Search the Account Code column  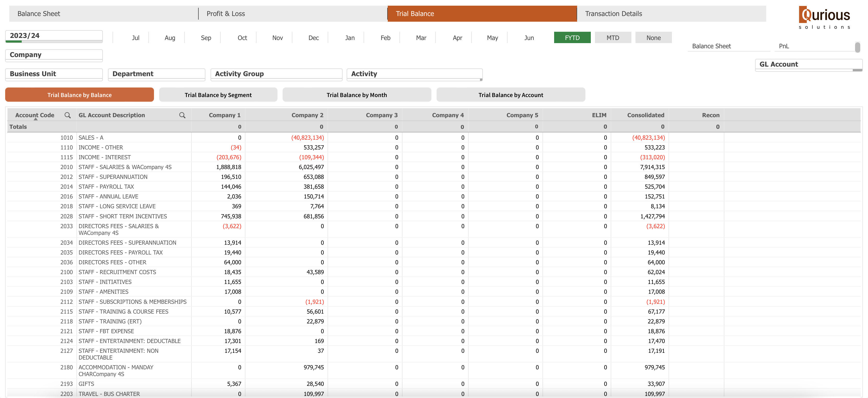click(x=67, y=115)
